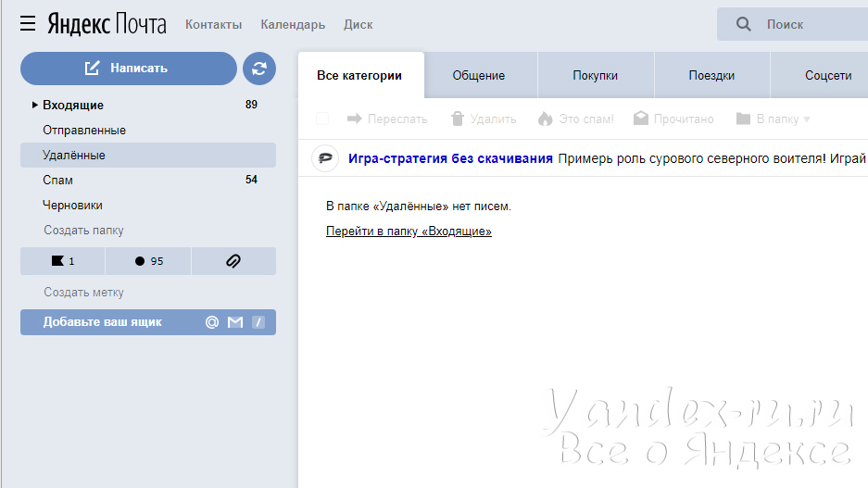The width and height of the screenshot is (868, 488).
Task: Click the Удалить toolbar label
Action: tap(493, 119)
